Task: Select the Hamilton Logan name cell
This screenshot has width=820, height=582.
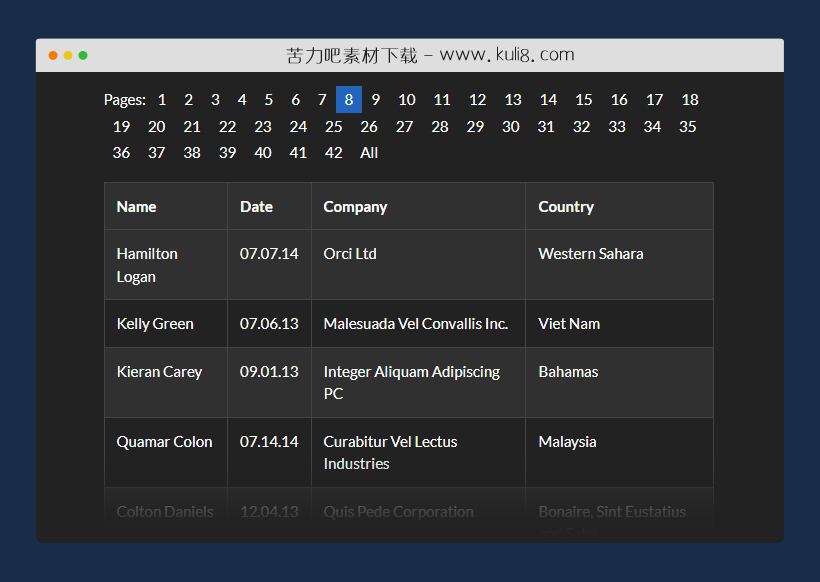Action: coord(147,265)
